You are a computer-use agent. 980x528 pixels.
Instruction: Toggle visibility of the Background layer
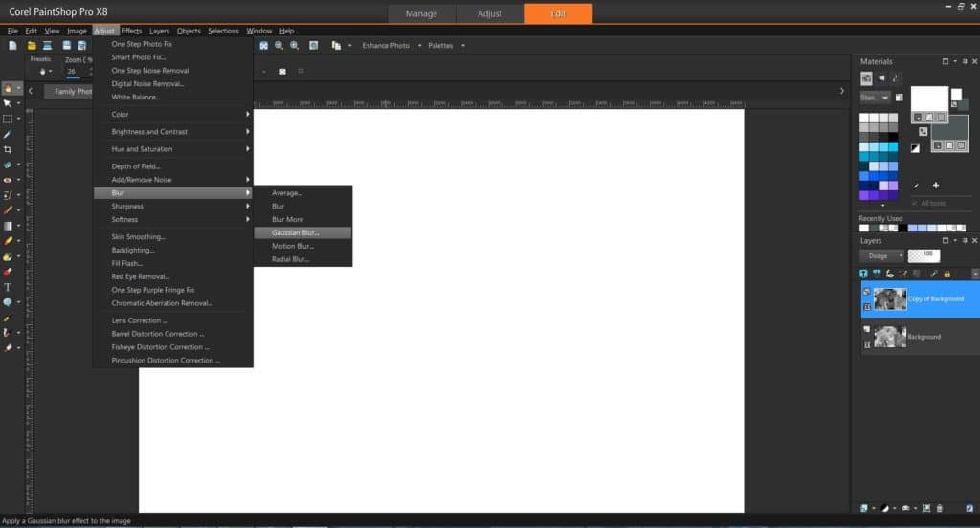pyautogui.click(x=866, y=329)
